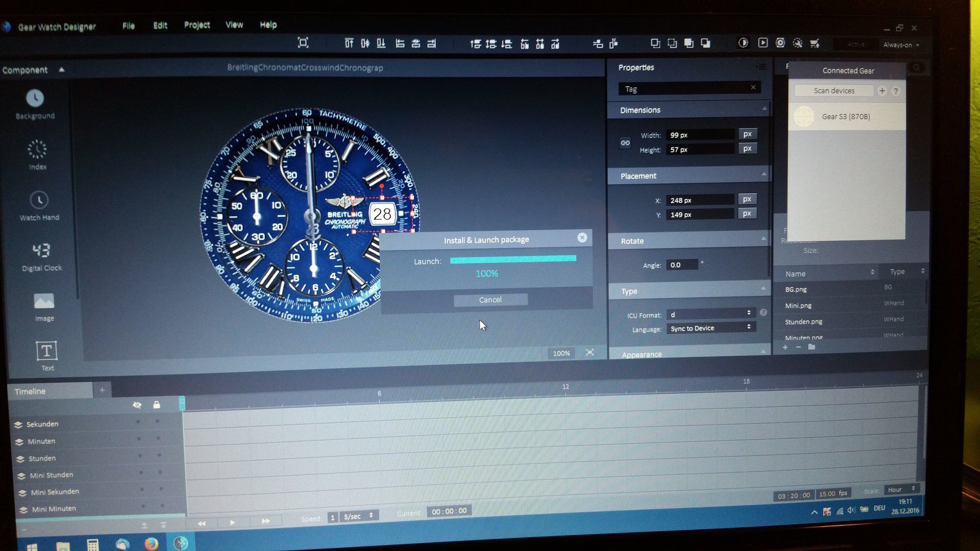This screenshot has height=551, width=980.
Task: Switch to the Timeline tab
Action: coord(50,391)
